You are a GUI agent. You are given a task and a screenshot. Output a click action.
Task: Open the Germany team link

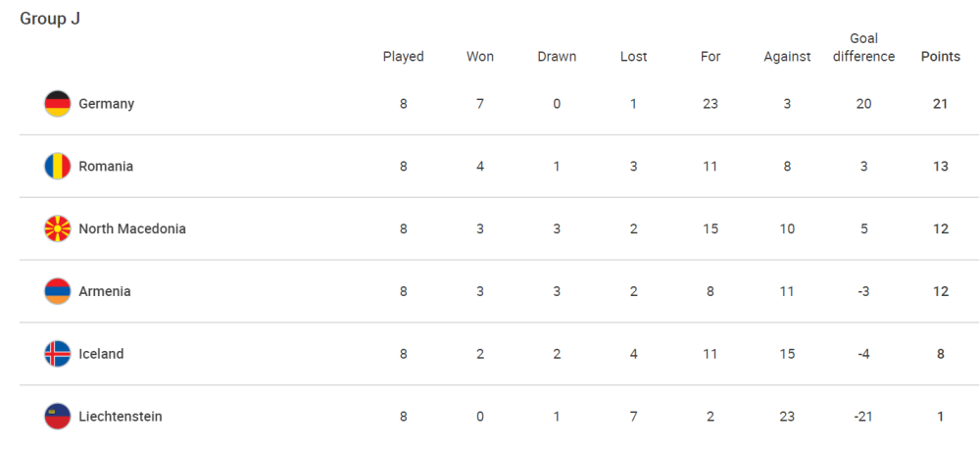click(106, 104)
